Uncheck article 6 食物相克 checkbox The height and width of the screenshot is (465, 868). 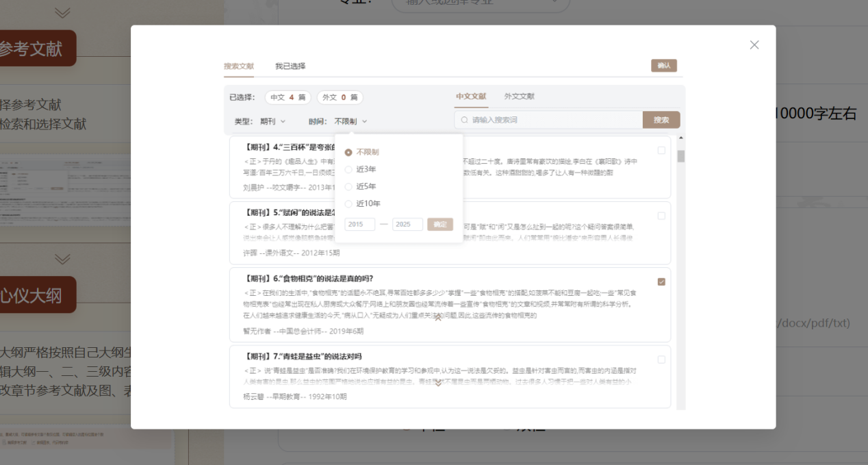(661, 281)
